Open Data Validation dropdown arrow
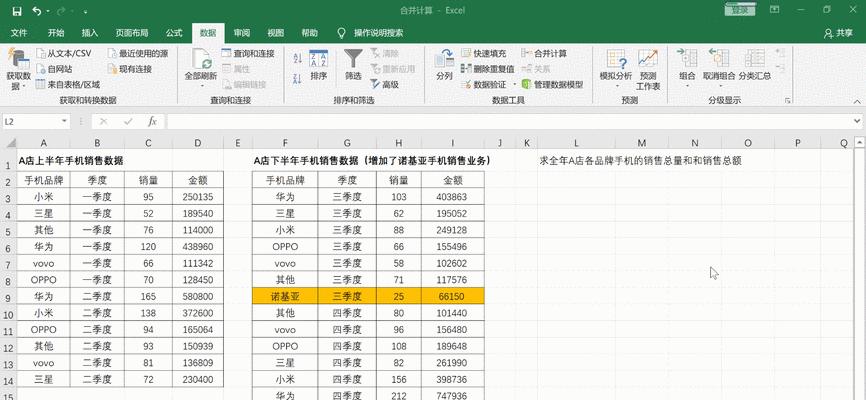This screenshot has width=866, height=400. [x=515, y=85]
